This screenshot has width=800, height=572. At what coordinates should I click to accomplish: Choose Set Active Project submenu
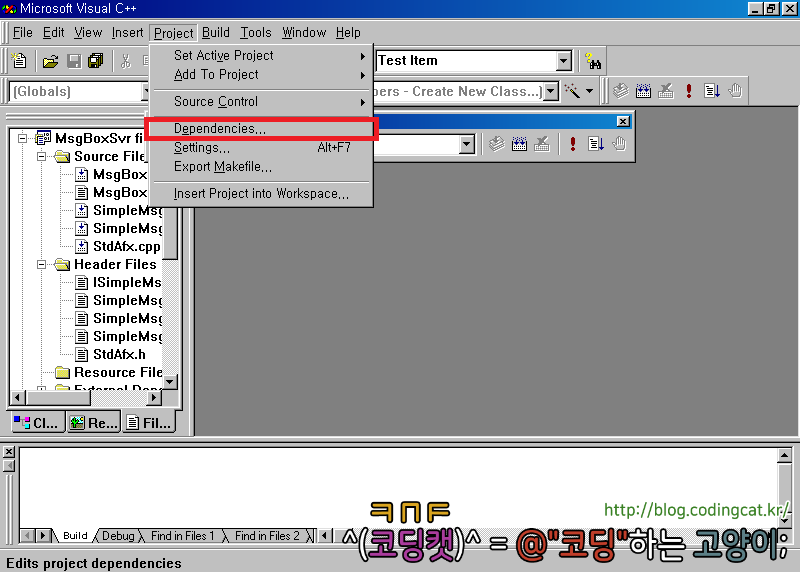click(262, 55)
